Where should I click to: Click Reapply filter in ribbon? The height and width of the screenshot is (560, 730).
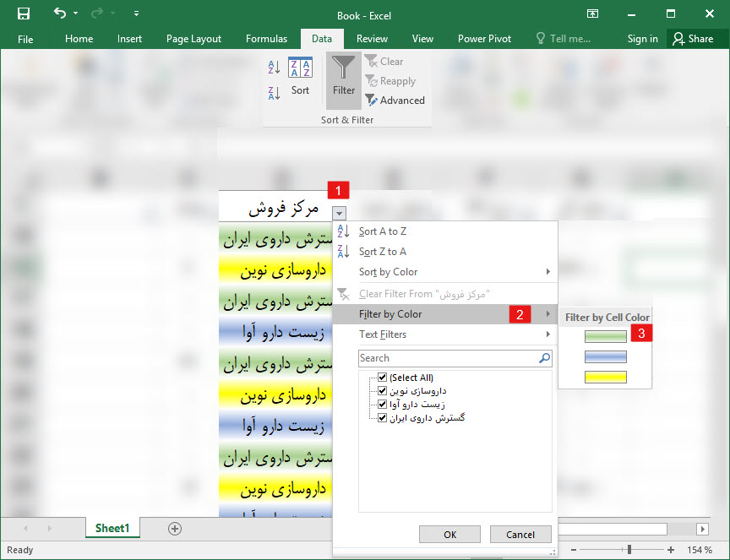click(390, 81)
